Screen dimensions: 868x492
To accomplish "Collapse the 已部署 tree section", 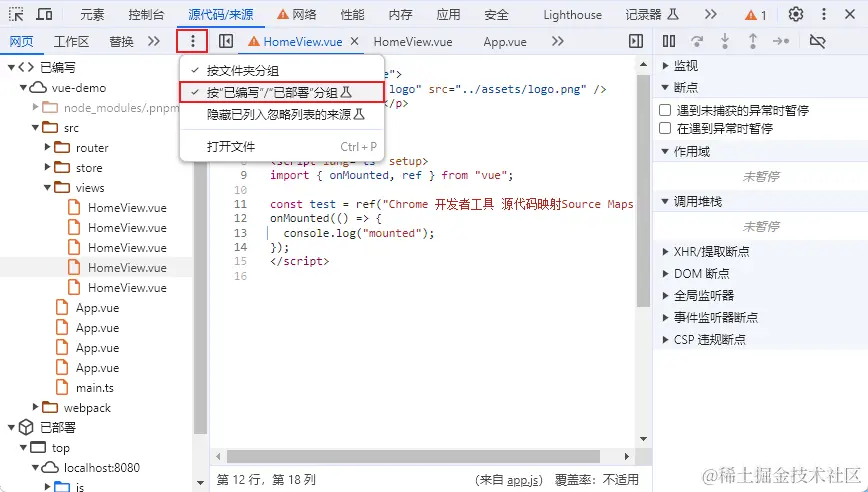I will [11, 427].
